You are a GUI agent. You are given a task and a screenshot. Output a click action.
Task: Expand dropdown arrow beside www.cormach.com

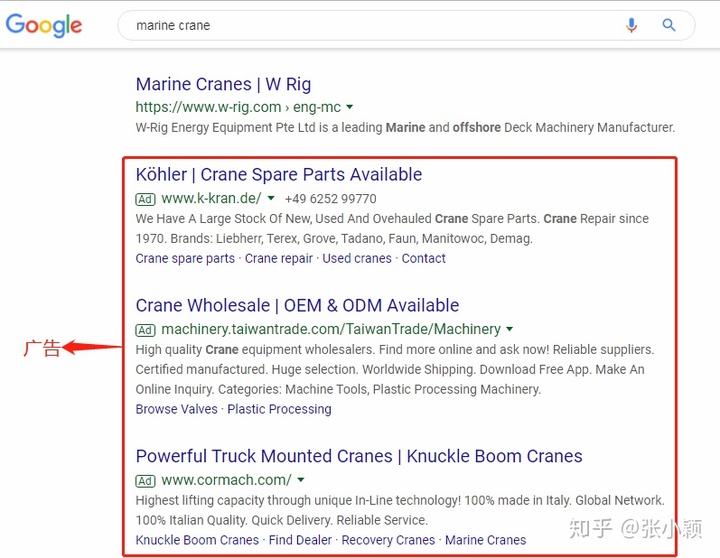click(301, 479)
